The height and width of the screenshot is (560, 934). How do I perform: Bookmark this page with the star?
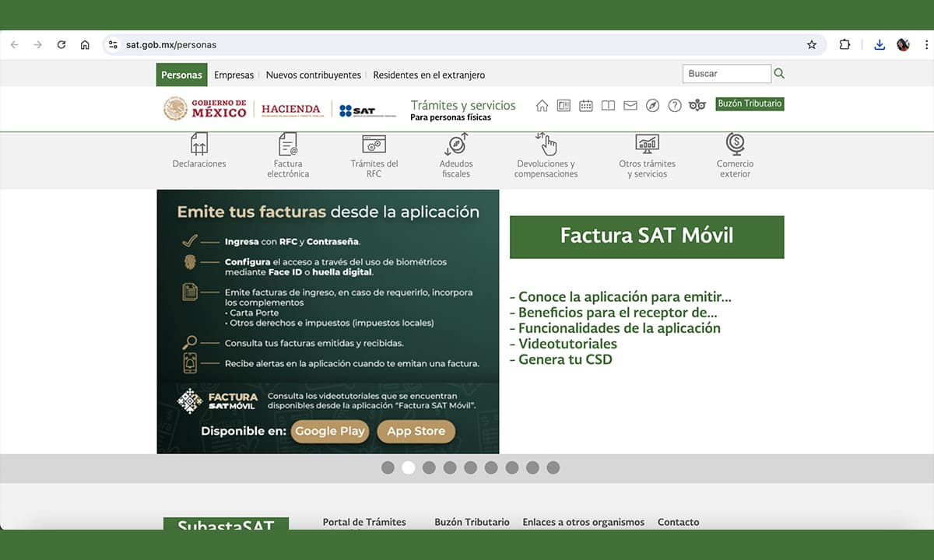812,45
